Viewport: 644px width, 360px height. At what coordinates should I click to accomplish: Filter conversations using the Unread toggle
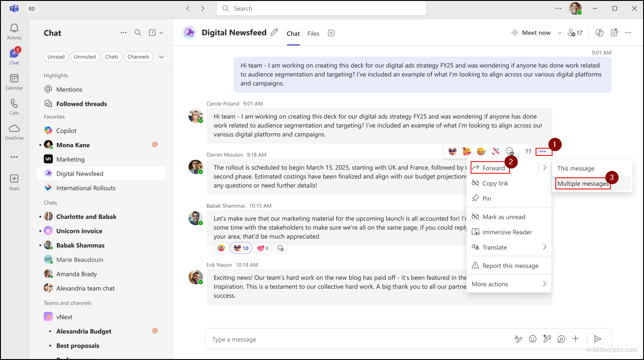56,56
